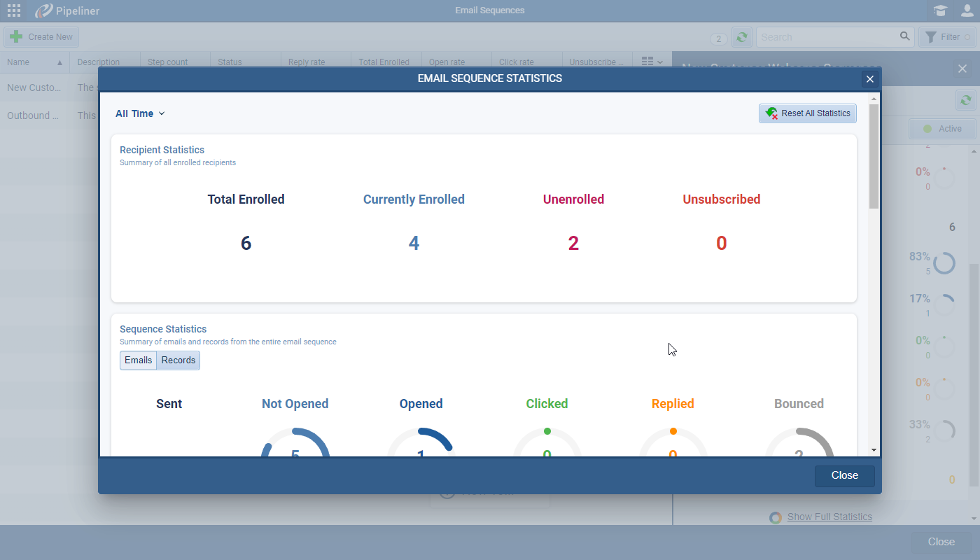
Task: Expand the All Time period dropdown
Action: tap(140, 113)
